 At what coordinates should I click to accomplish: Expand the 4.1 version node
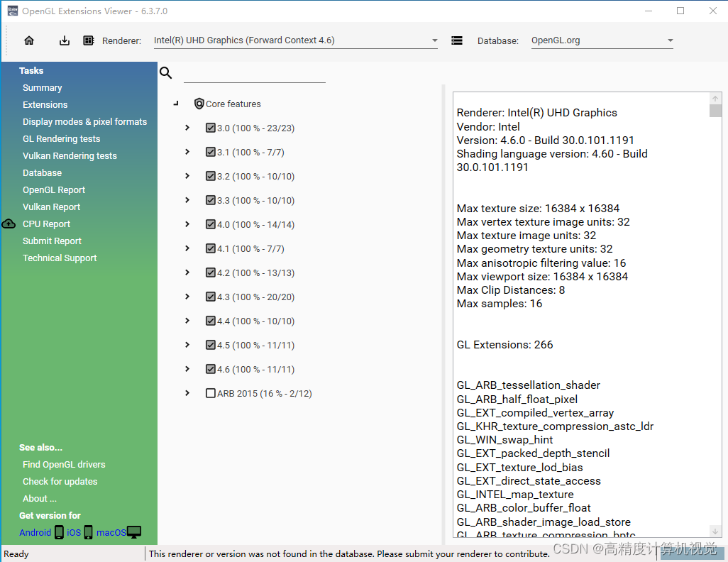pos(187,248)
